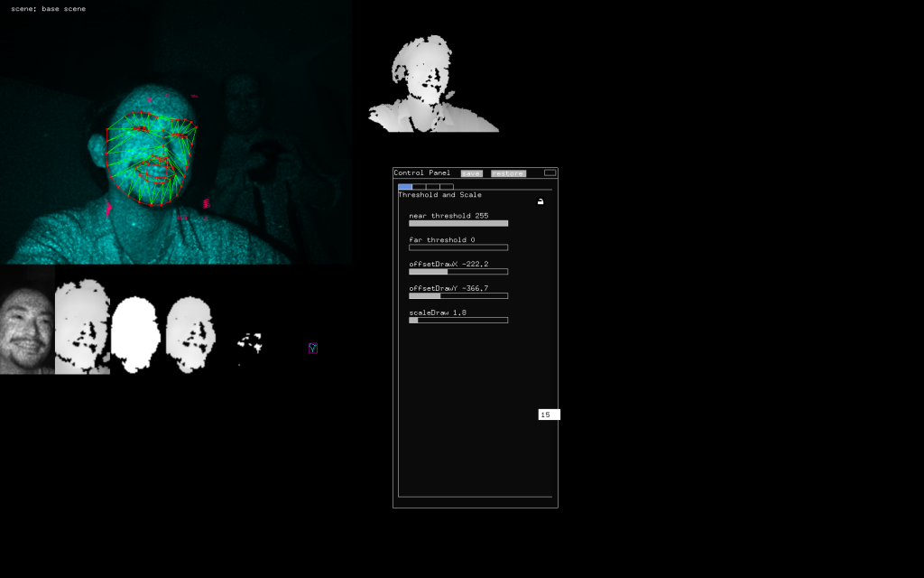Set the offsetDrawX slider value
Image resolution: width=924 pixels, height=578 pixels.
pos(458,271)
